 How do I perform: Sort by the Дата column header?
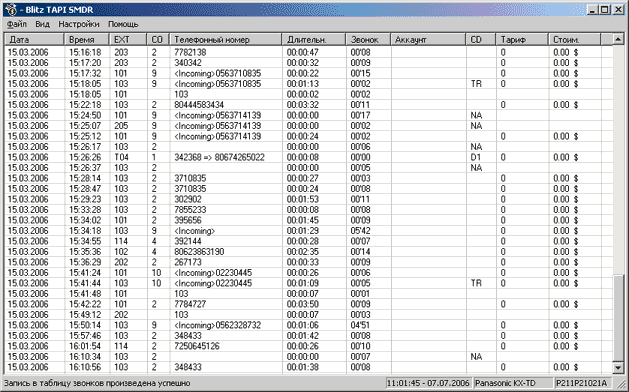34,39
